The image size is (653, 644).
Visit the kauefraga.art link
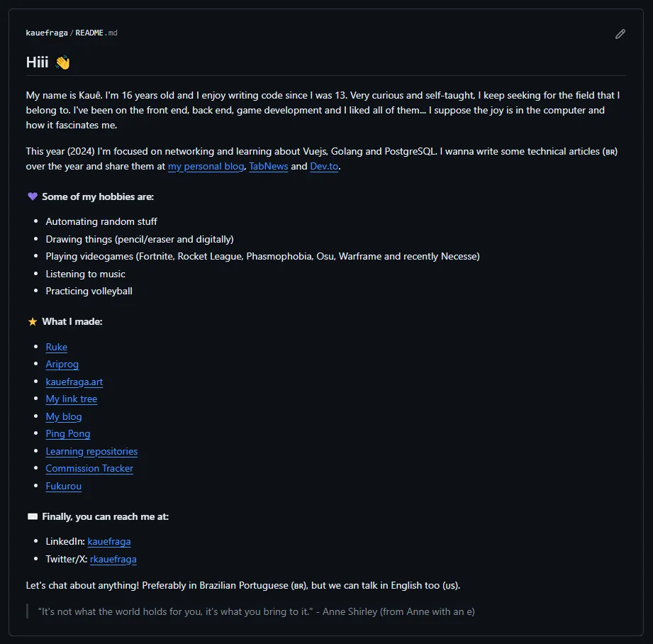pyautogui.click(x=74, y=382)
